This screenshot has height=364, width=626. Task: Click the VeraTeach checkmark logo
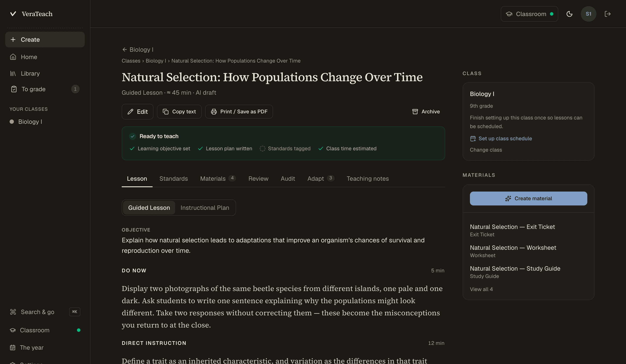coord(13,14)
